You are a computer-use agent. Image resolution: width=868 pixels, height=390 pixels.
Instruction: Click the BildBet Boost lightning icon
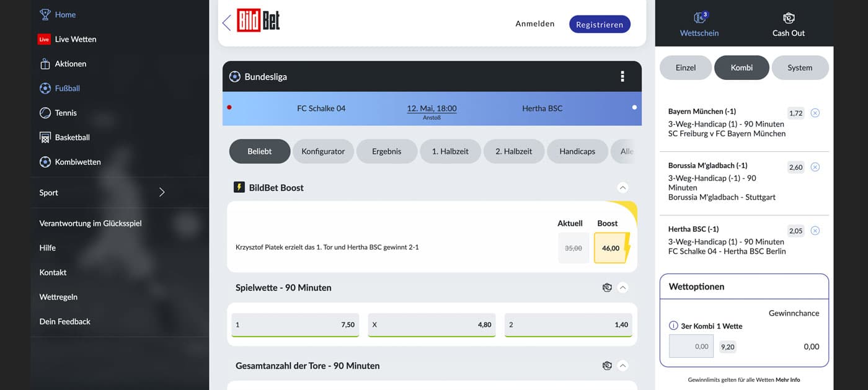pyautogui.click(x=239, y=187)
